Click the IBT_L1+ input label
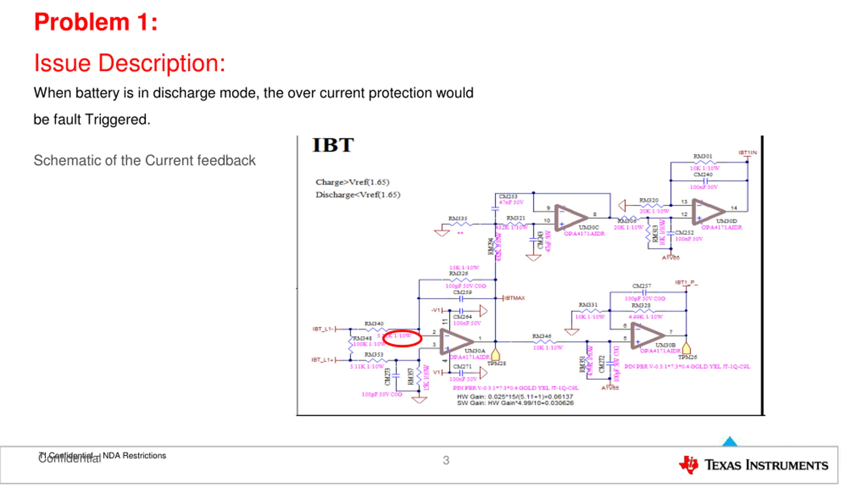Screen dimensions: 868x488 [x=323, y=360]
